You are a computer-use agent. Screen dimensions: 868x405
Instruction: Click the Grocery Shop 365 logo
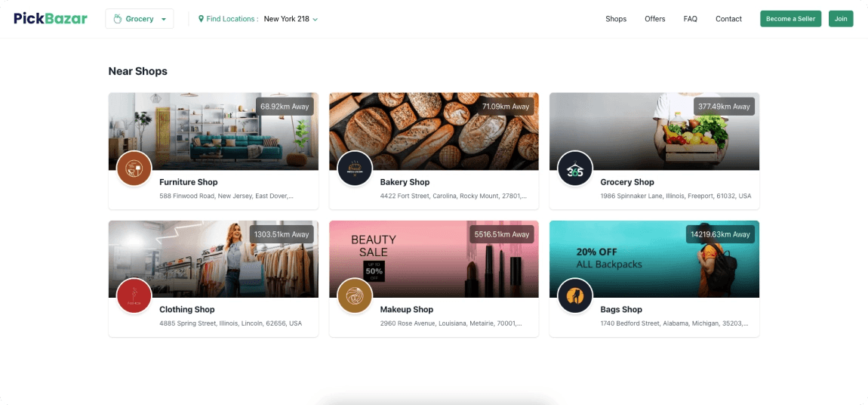pos(575,168)
